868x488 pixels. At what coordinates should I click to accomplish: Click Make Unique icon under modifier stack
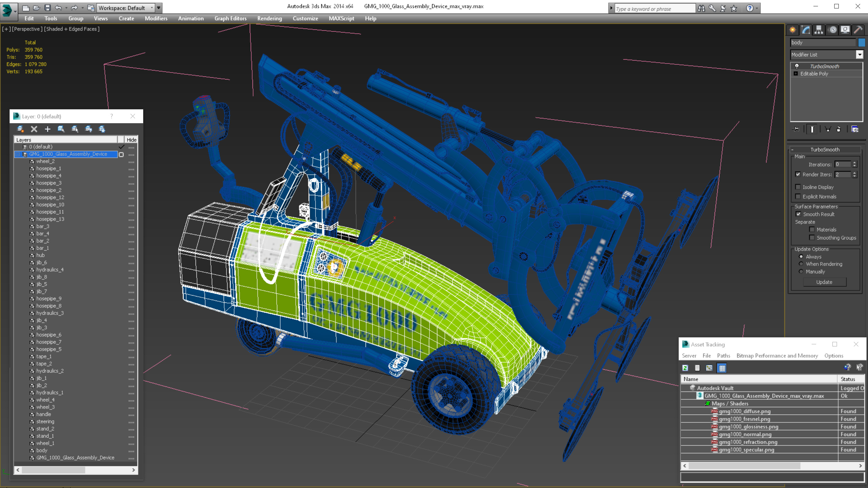point(828,129)
